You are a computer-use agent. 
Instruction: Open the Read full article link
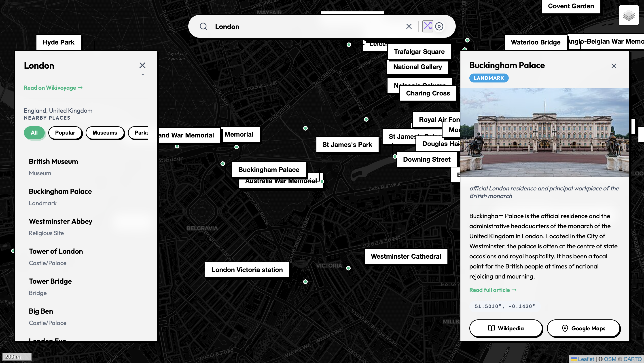tap(492, 290)
